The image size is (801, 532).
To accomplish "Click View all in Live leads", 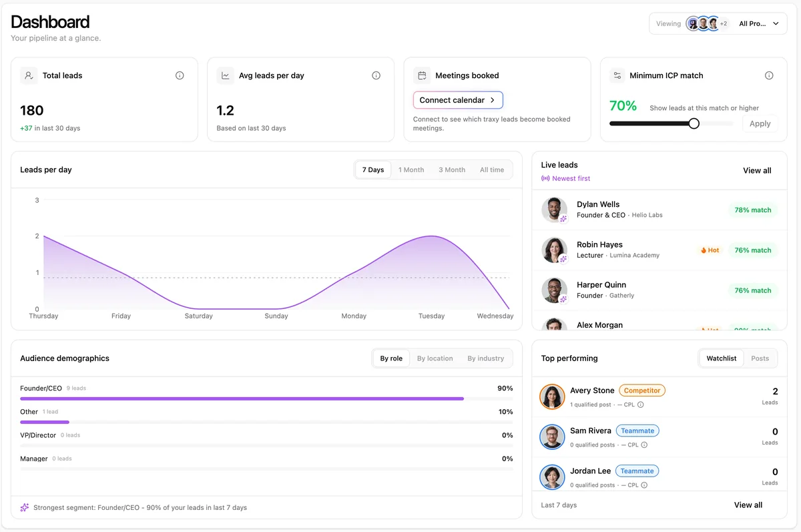I will click(x=757, y=171).
